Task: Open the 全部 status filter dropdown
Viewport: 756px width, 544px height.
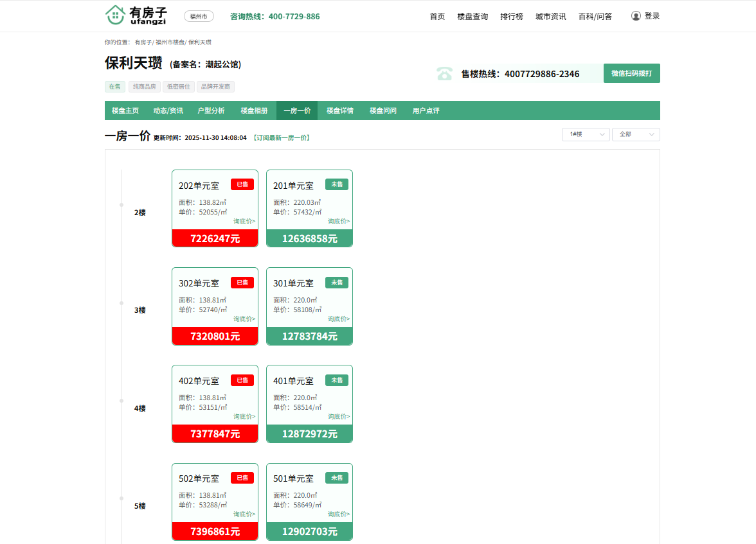Action: point(635,134)
